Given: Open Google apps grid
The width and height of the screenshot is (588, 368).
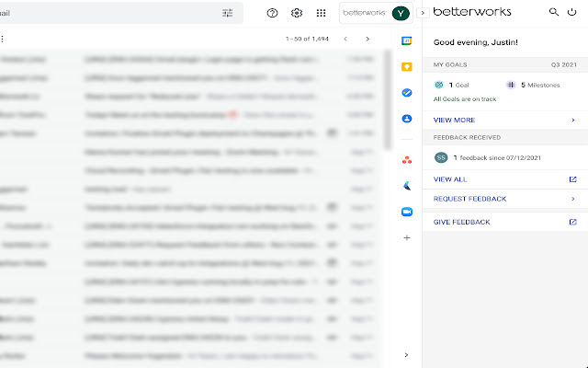Looking at the screenshot, I should (x=321, y=13).
